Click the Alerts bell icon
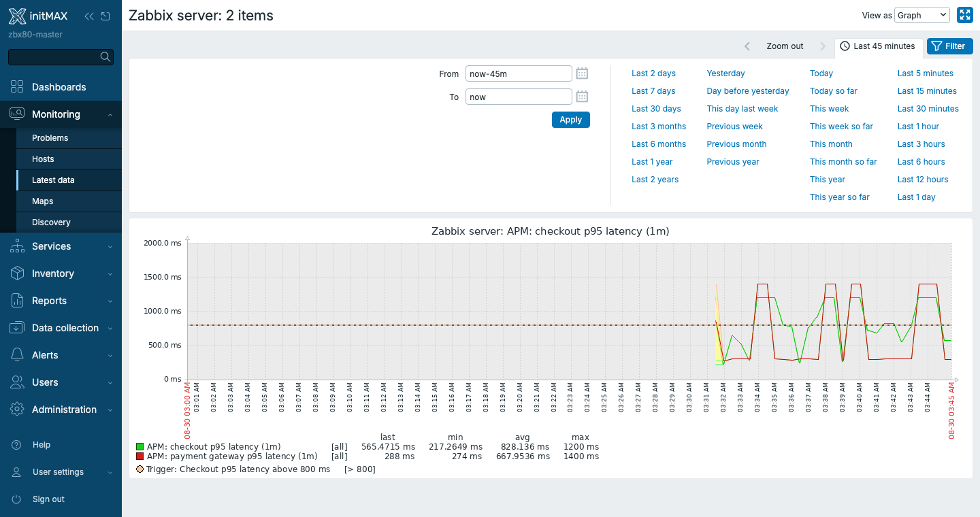This screenshot has height=517, width=980. [x=17, y=355]
